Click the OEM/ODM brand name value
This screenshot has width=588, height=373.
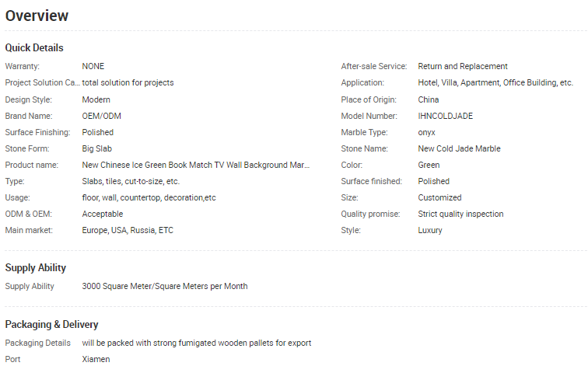(102, 116)
